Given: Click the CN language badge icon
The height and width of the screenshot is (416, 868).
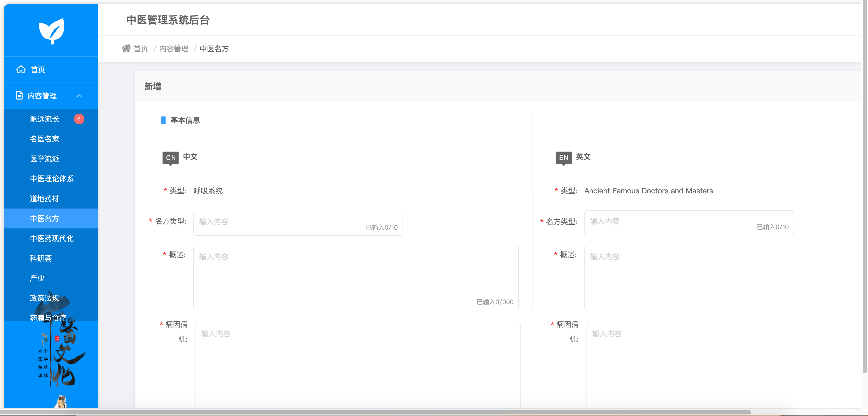Looking at the screenshot, I should (171, 158).
